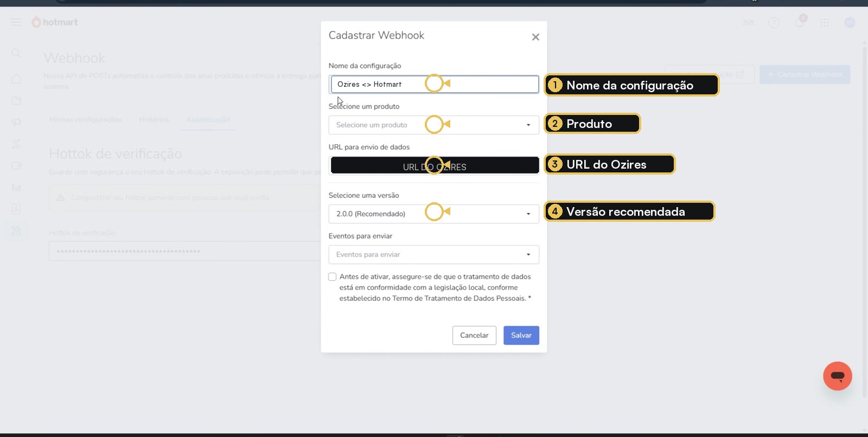Open the analytics bars icon in the sidebar
The height and width of the screenshot is (437, 868).
(16, 188)
